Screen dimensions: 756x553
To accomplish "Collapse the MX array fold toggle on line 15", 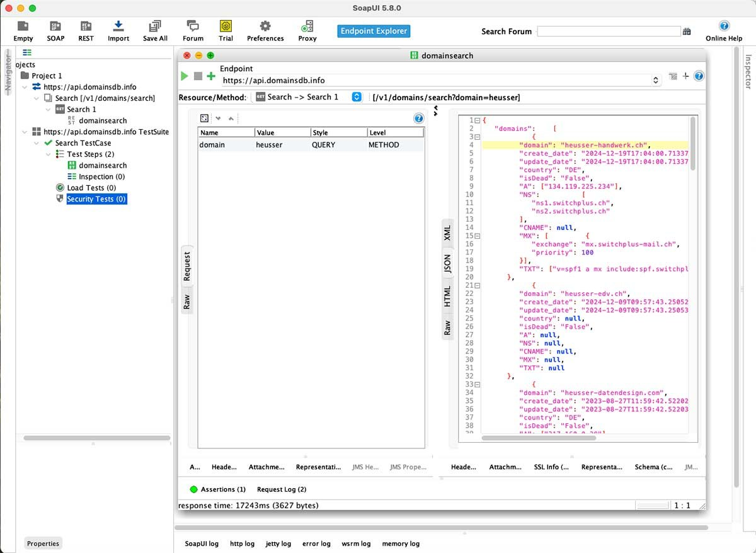I will 477,236.
